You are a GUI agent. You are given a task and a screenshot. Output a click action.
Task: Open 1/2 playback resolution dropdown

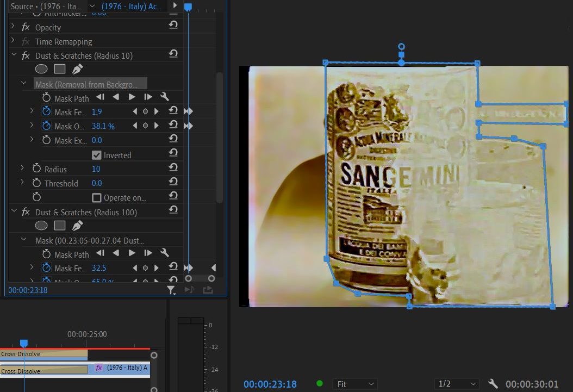click(x=457, y=384)
